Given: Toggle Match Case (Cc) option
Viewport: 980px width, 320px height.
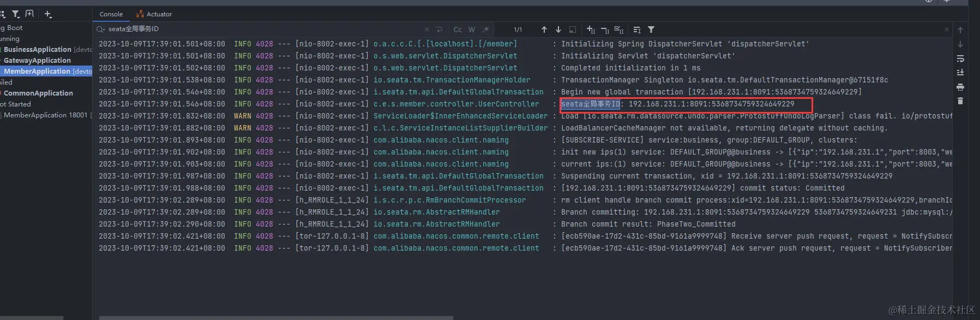Looking at the screenshot, I should pos(458,29).
